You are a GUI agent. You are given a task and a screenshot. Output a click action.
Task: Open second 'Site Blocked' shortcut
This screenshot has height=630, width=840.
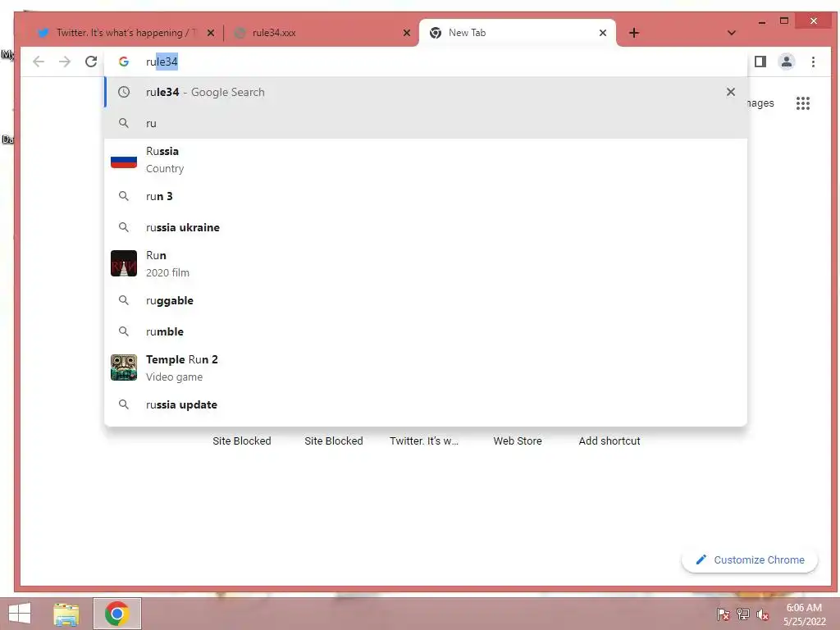click(334, 441)
